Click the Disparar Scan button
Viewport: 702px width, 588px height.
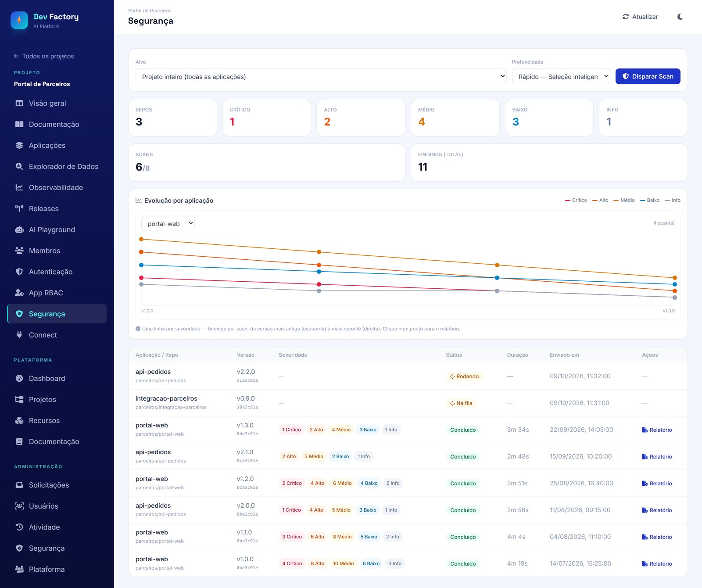pos(648,76)
